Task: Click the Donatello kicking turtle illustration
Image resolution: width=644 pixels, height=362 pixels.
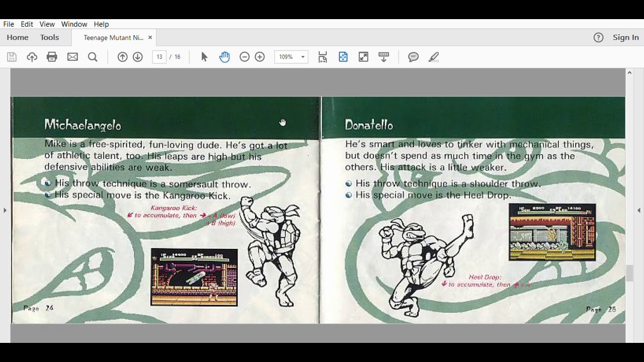Action: click(426, 266)
